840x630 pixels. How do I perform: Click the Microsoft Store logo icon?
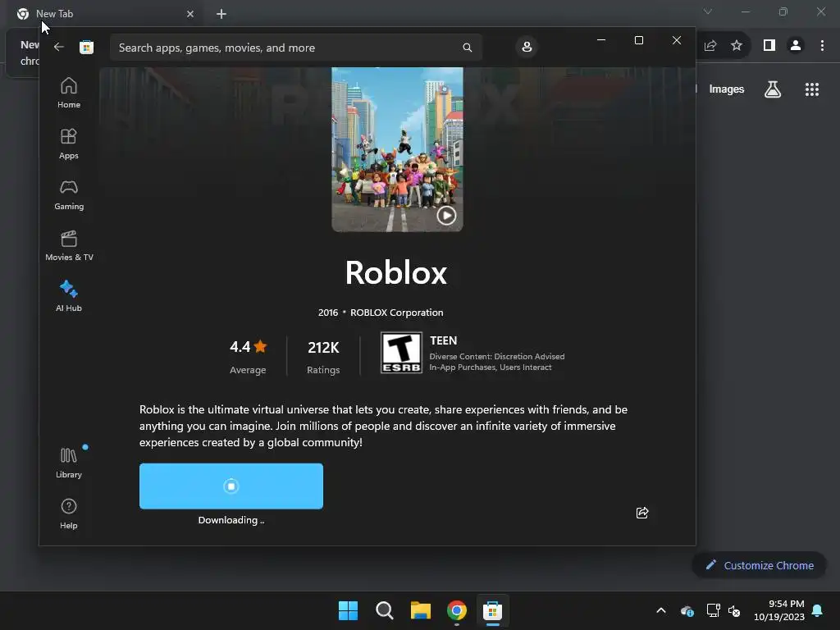click(86, 47)
